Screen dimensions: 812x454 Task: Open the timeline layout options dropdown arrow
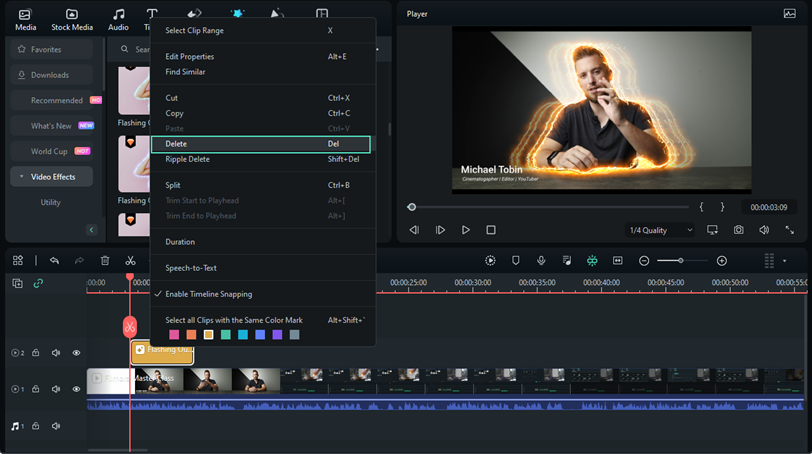785,261
